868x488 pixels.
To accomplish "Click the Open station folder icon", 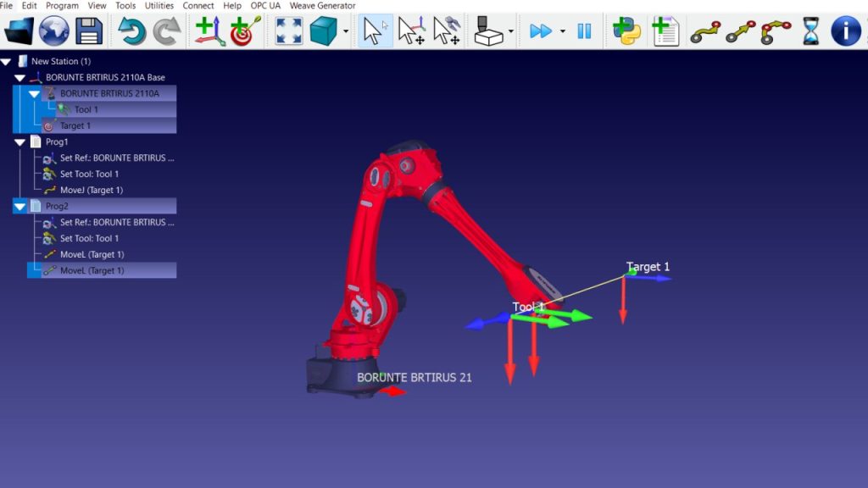I will tap(19, 31).
